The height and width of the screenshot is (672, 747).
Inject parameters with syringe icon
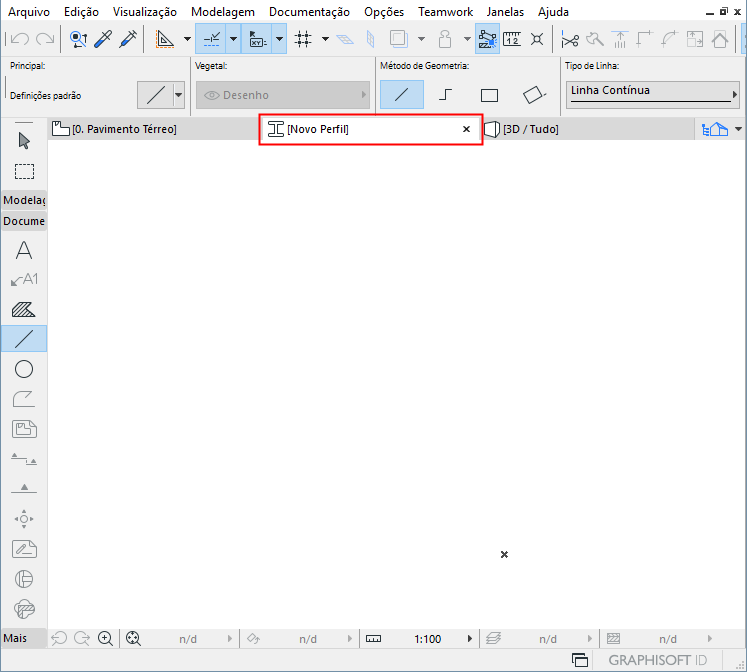click(128, 39)
